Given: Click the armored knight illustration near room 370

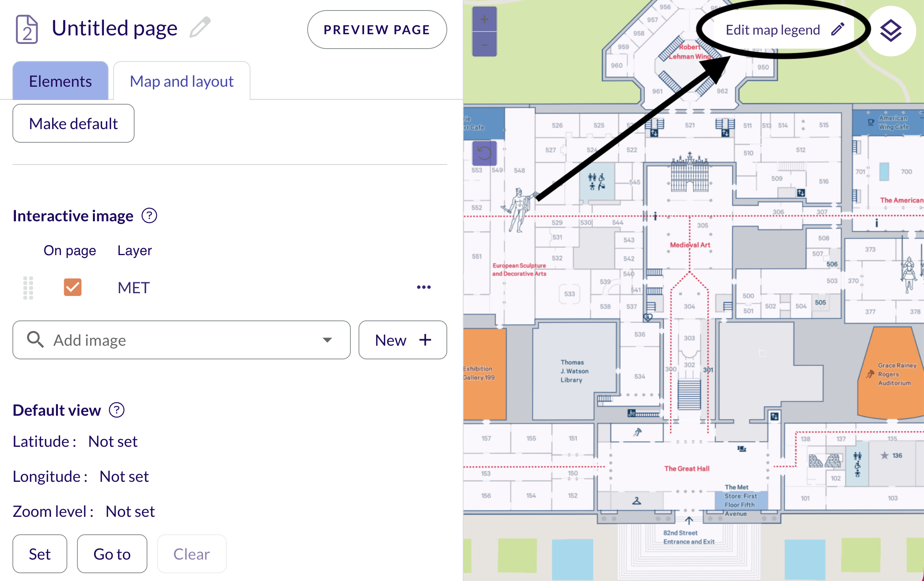Looking at the screenshot, I should pos(908,274).
